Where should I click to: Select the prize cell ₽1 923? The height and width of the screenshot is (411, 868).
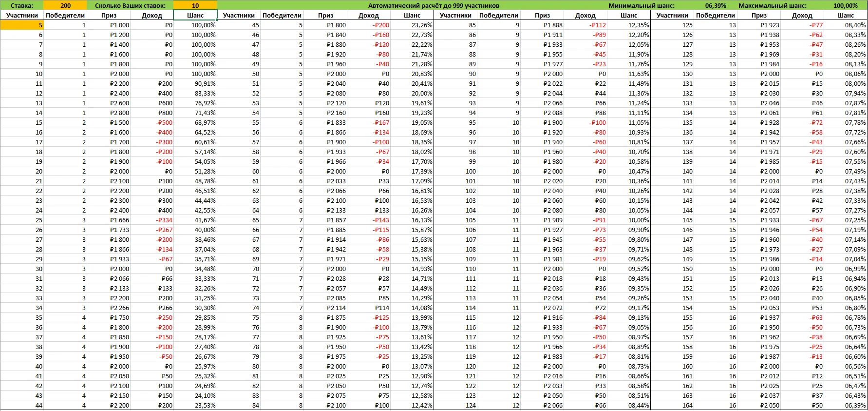click(x=759, y=25)
